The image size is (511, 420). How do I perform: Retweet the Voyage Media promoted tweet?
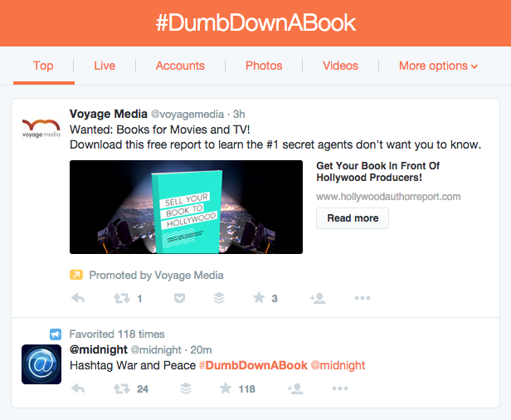pos(122,298)
